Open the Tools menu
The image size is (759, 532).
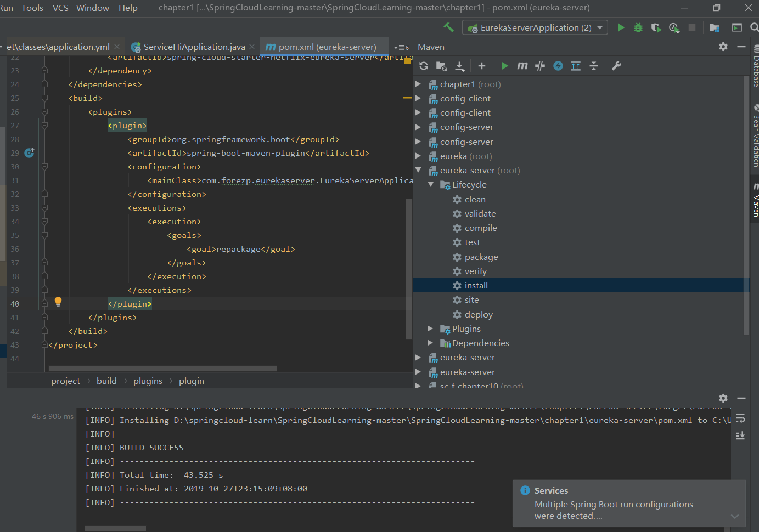(x=32, y=8)
